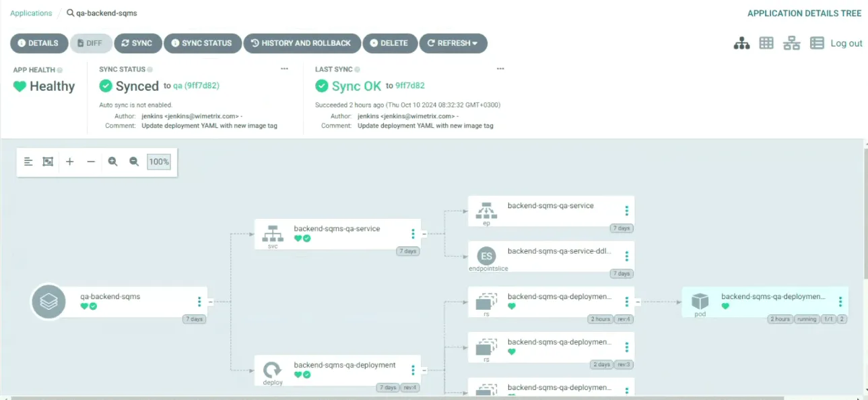This screenshot has height=400, width=868.
Task: Click the minus collapse-all icon
Action: point(91,162)
